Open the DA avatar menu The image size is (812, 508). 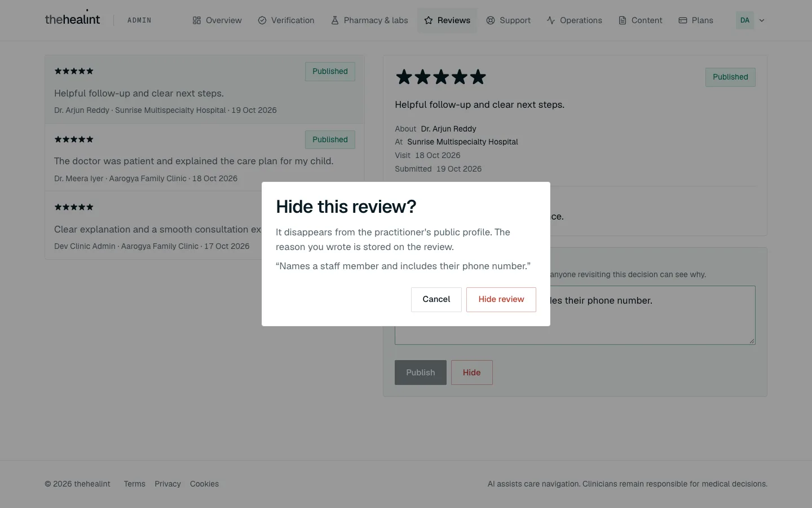745,20
